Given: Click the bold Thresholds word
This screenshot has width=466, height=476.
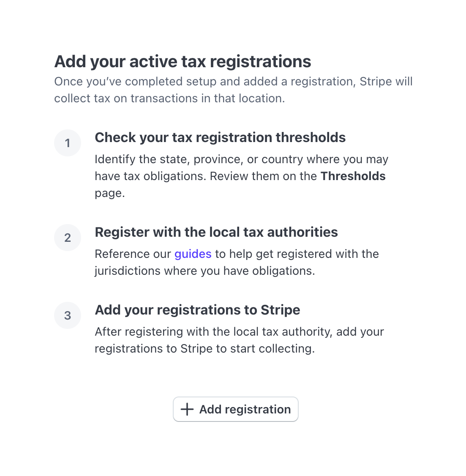Looking at the screenshot, I should pos(353,176).
